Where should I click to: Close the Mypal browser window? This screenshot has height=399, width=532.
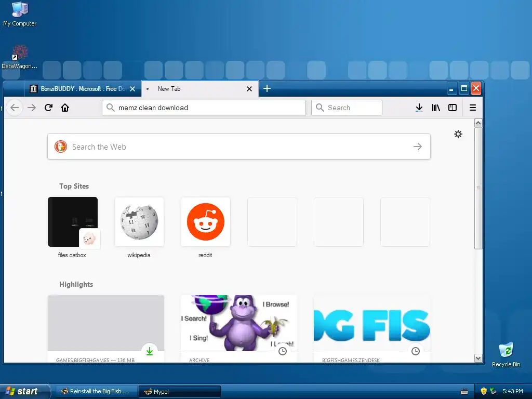pyautogui.click(x=476, y=88)
